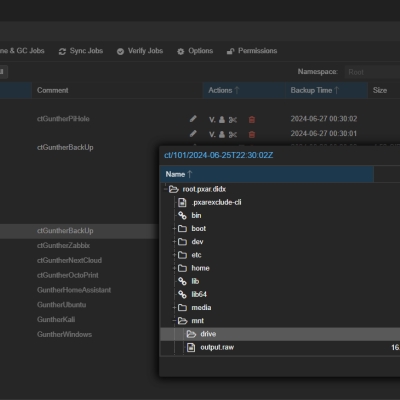Viewport: 400px width, 400px height.
Task: Click ct/101/2024-06-25T22:30:02Z dialog title
Action: 219,155
